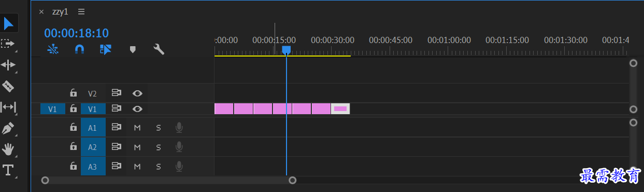Select the Track Select Forward tool
Screen dimensions: 644x192
(x=8, y=44)
